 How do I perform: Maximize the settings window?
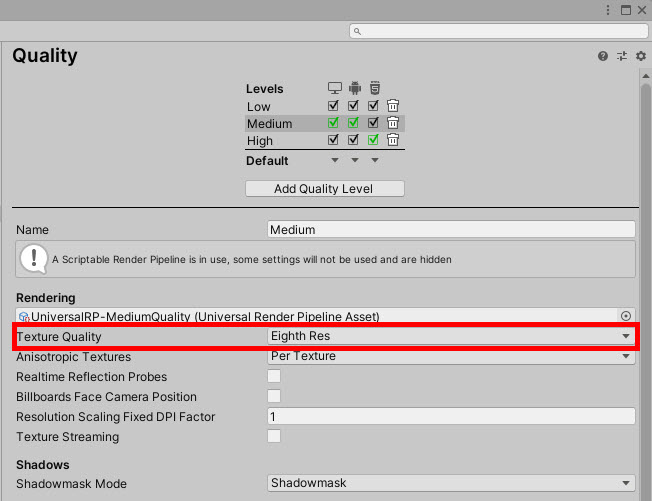(626, 10)
